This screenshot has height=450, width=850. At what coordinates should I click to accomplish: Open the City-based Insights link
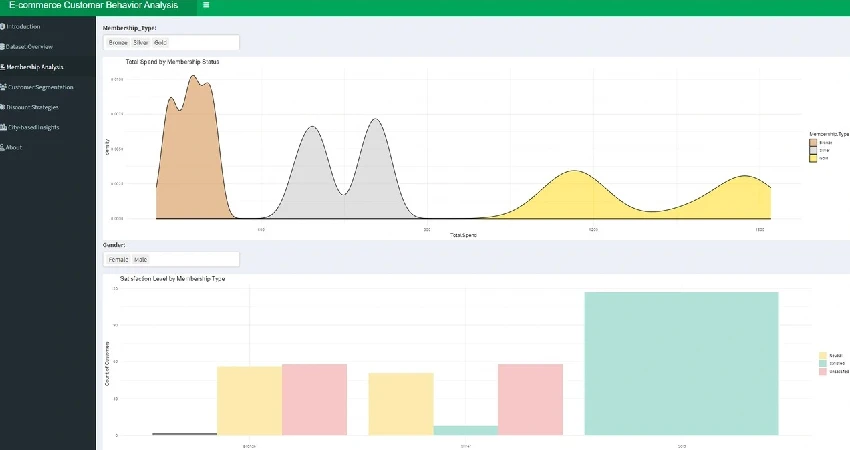coord(38,127)
